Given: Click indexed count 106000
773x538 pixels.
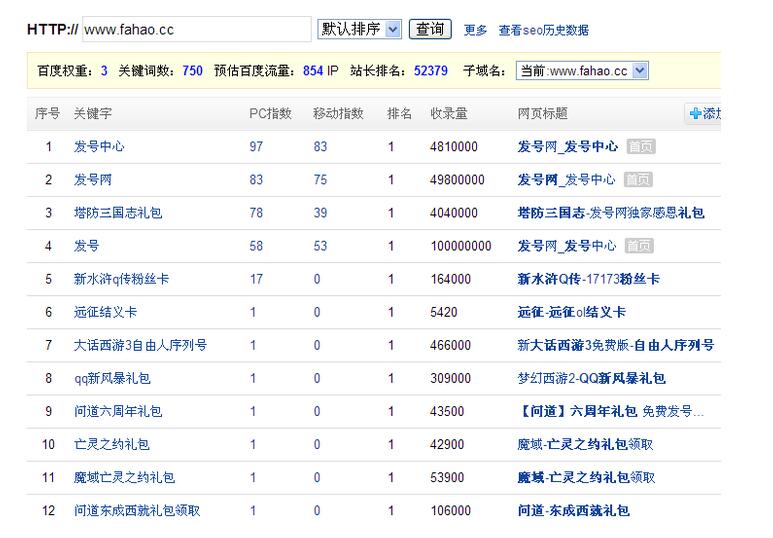Looking at the screenshot, I should click(451, 510).
